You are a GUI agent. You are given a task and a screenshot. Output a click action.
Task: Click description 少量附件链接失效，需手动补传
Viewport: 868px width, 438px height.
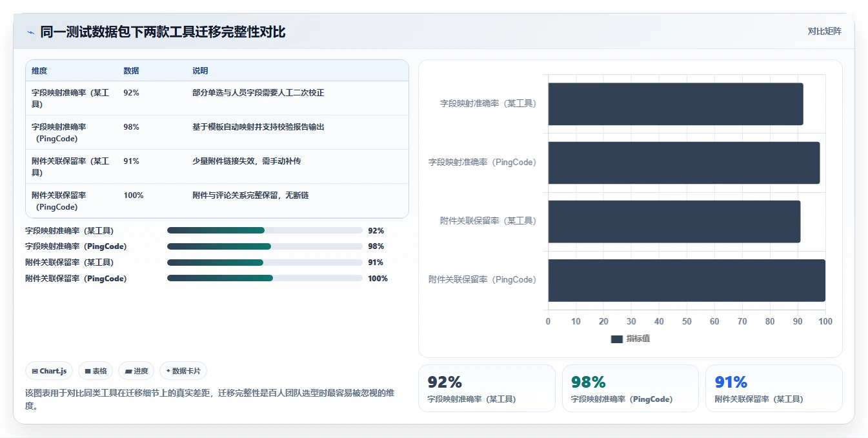(x=247, y=161)
